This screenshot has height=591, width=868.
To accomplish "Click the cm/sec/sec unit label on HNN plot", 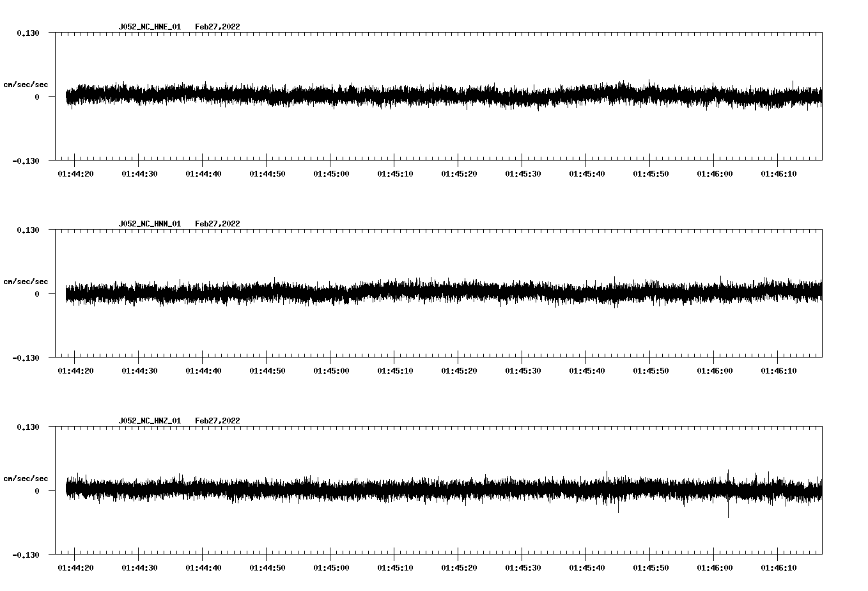I will click(26, 281).
